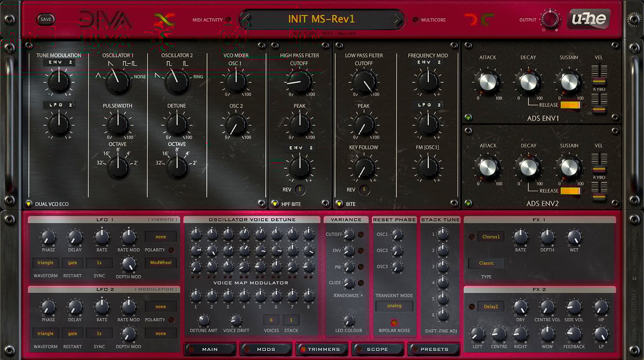
Task: Click the INIT MS-Rev1 preset name display
Action: (321, 19)
